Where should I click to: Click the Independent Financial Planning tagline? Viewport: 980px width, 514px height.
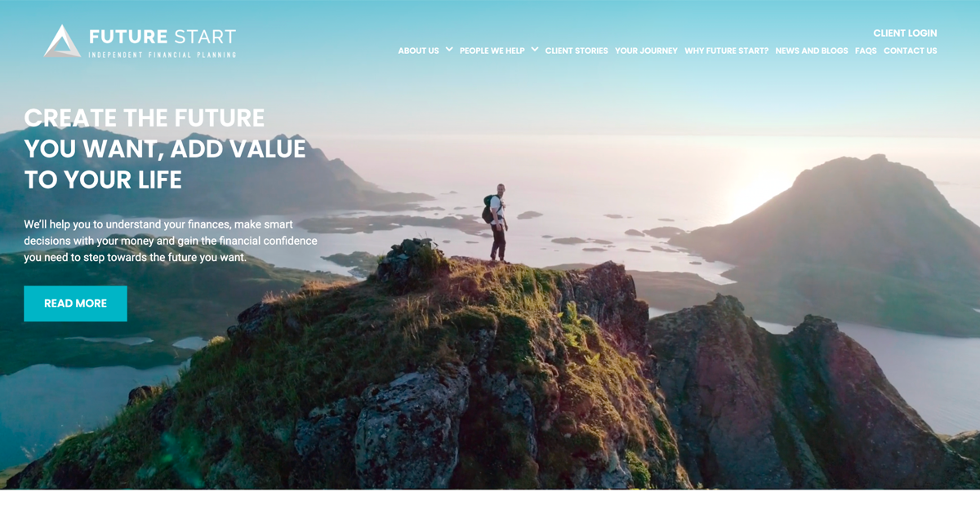[x=163, y=55]
